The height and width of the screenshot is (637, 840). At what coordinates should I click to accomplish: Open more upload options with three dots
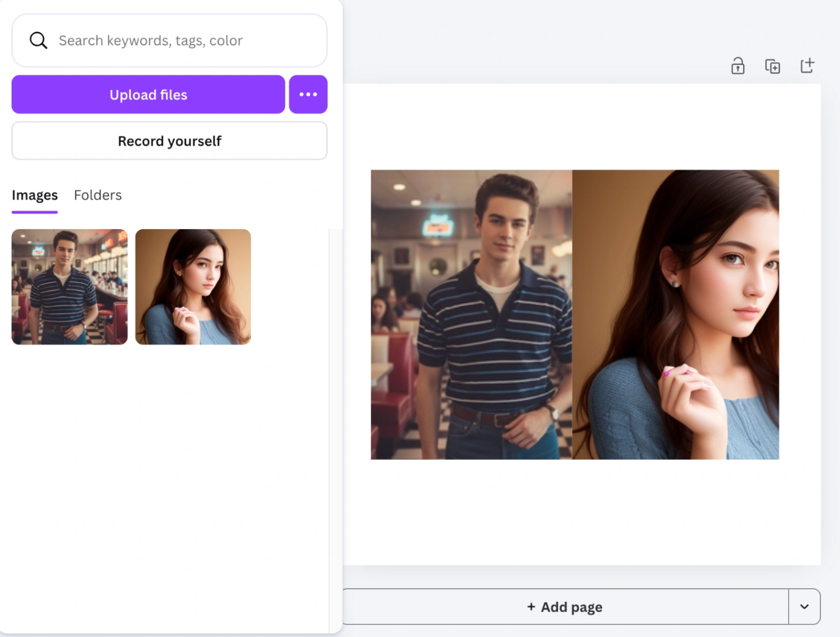[x=308, y=94]
